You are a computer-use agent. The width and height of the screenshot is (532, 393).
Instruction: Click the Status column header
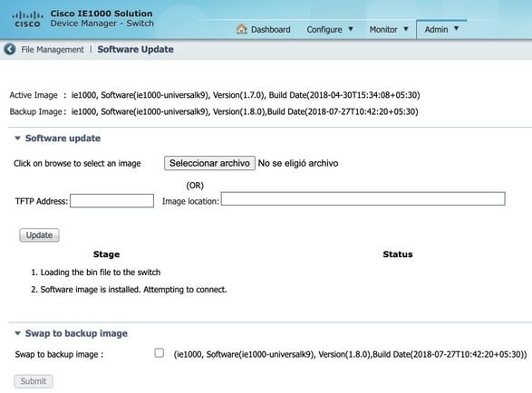tap(398, 254)
